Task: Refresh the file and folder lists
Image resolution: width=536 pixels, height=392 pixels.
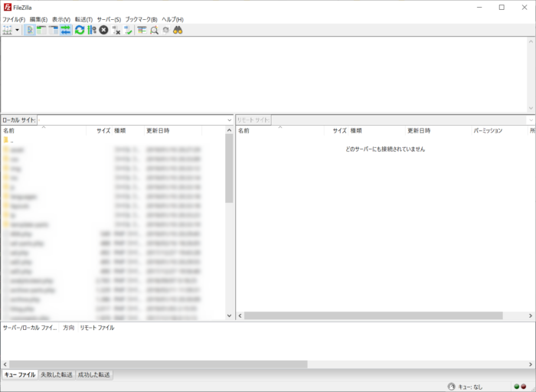Action: pos(80,30)
